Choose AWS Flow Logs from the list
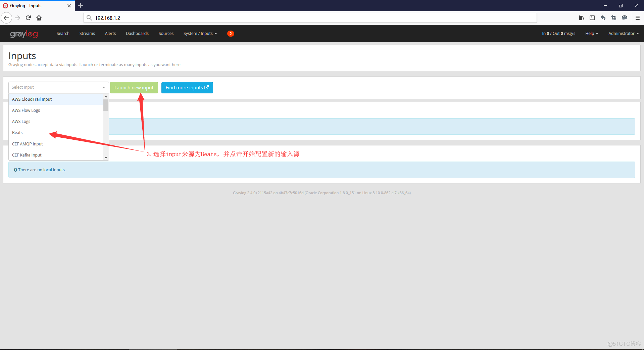 pos(56,110)
